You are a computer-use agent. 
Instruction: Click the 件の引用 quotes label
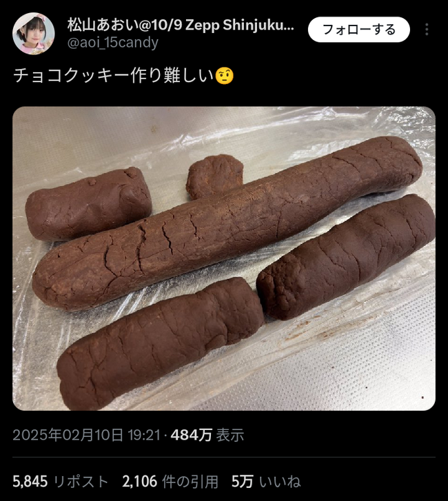coord(190,482)
